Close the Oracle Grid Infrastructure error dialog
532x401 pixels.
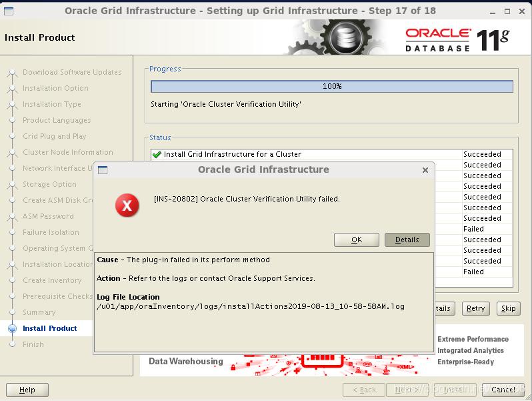coord(425,170)
